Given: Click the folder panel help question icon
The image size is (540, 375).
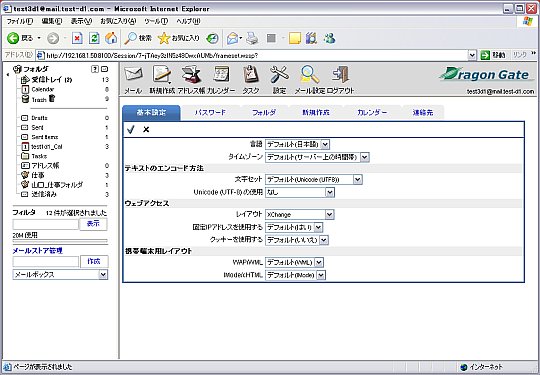Looking at the screenshot, I should click(x=95, y=69).
